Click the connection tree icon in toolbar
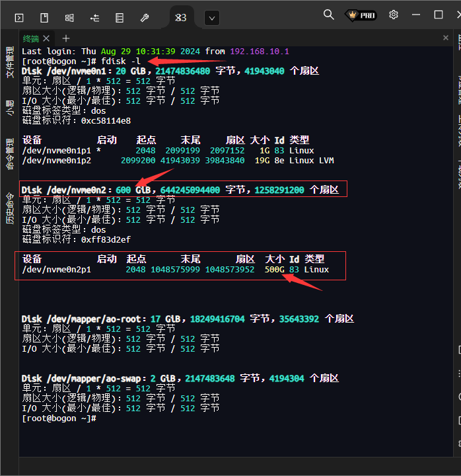The width and height of the screenshot is (461, 476). pyautogui.click(x=94, y=18)
